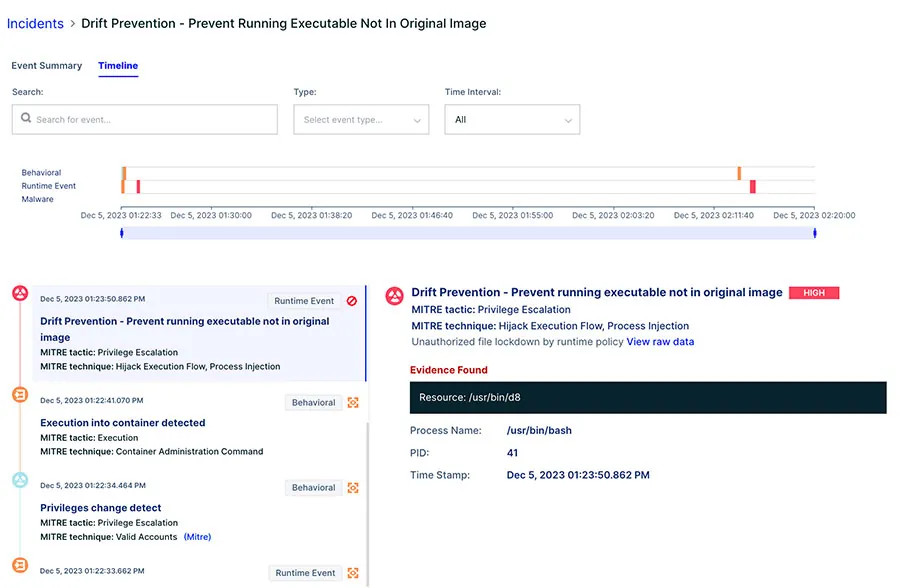Grab the left handle of time range slider
The height and width of the screenshot is (588, 900).
tap(122, 233)
